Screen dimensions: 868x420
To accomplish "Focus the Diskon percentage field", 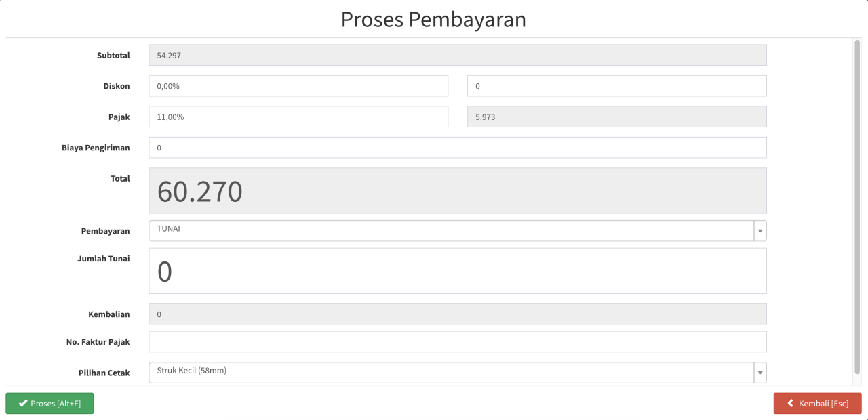I will pyautogui.click(x=298, y=86).
